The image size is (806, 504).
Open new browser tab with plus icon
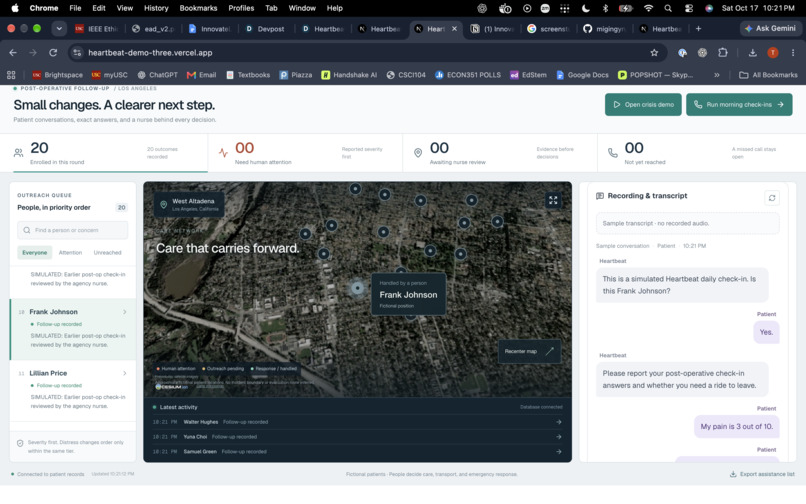pos(698,29)
